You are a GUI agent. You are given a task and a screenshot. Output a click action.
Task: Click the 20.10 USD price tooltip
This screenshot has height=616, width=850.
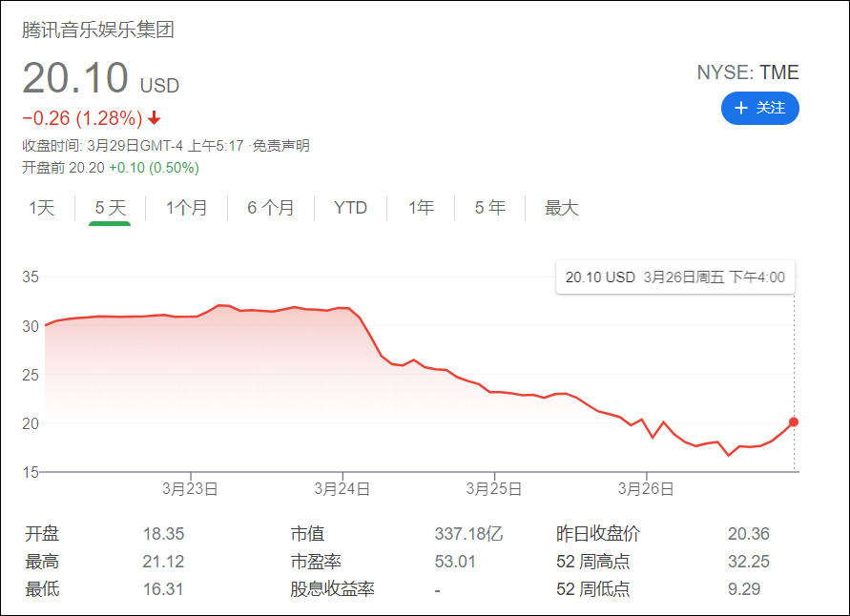(674, 277)
